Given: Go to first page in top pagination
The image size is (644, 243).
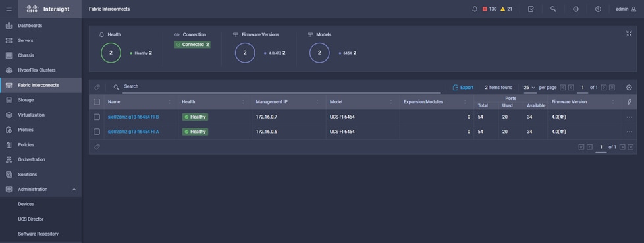Looking at the screenshot, I should (x=563, y=88).
